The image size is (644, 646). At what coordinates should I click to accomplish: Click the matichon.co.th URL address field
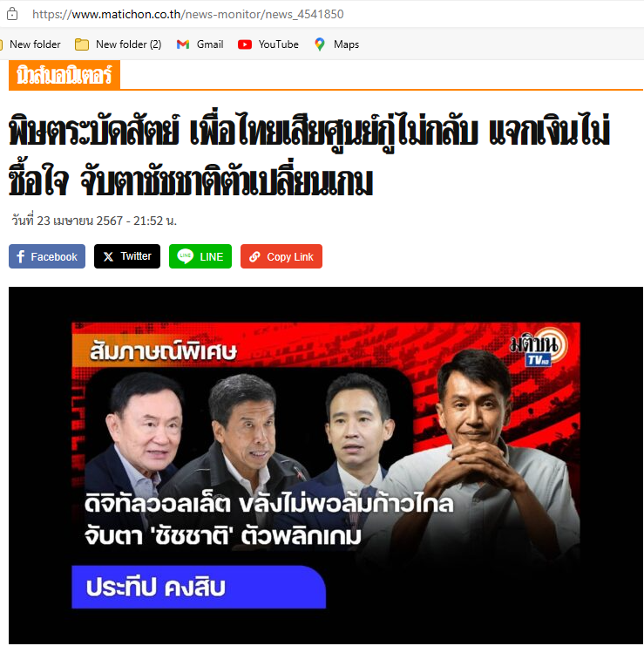tap(187, 14)
